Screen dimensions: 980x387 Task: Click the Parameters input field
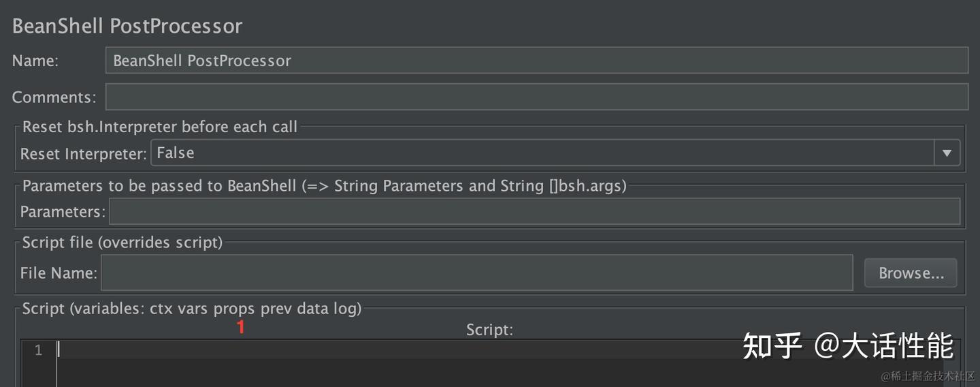[x=534, y=212]
